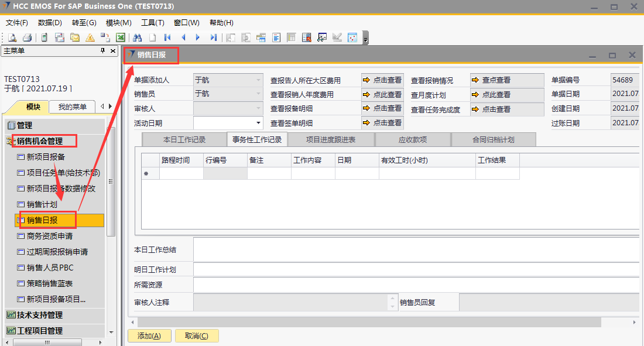Go to first record arrow icon
This screenshot has width=644, height=346.
click(167, 37)
